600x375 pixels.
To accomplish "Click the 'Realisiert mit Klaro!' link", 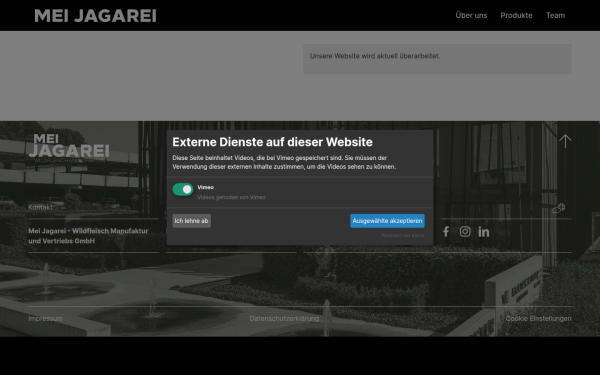I will point(403,235).
